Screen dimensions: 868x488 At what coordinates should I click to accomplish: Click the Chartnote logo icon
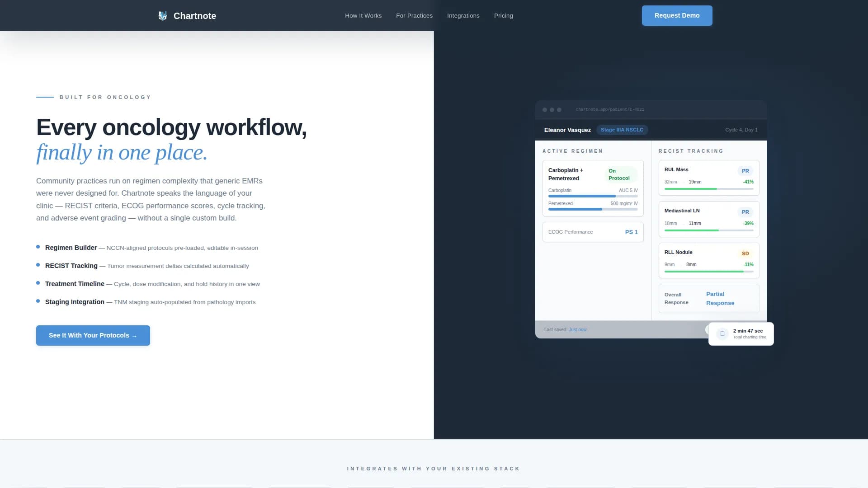click(163, 16)
